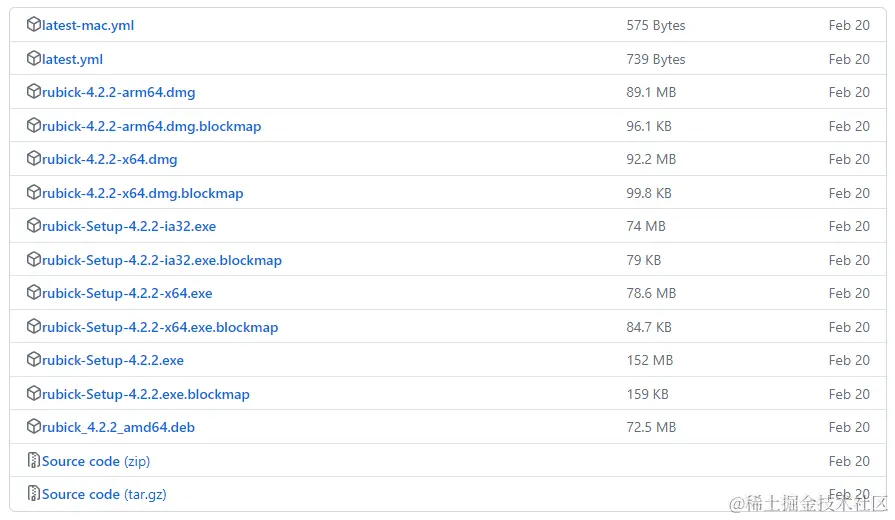This screenshot has width=895, height=520.
Task: Click the package icon beside rubick_4.2.2_amd64.deb
Action: click(x=34, y=426)
